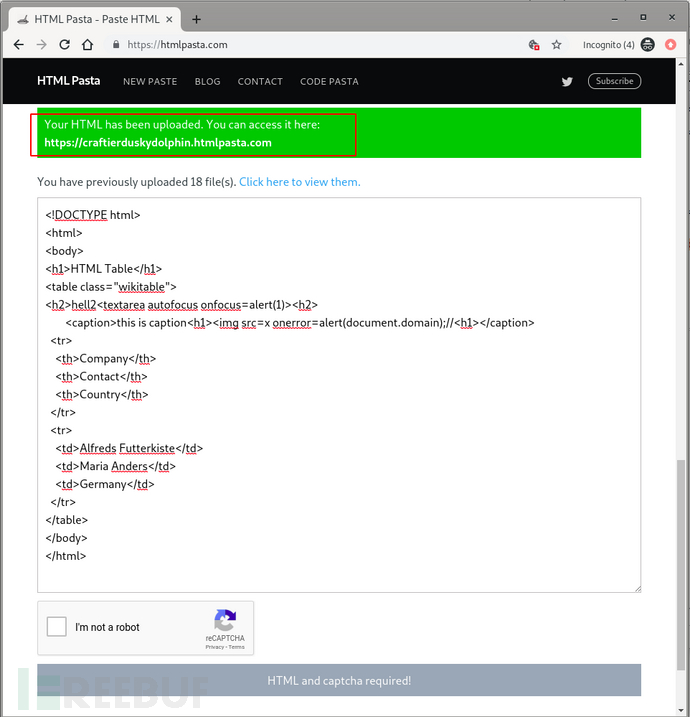Click 'You have previously uploaded 18 file(s)' text
Screen dimensions: 690x717
pos(137,182)
